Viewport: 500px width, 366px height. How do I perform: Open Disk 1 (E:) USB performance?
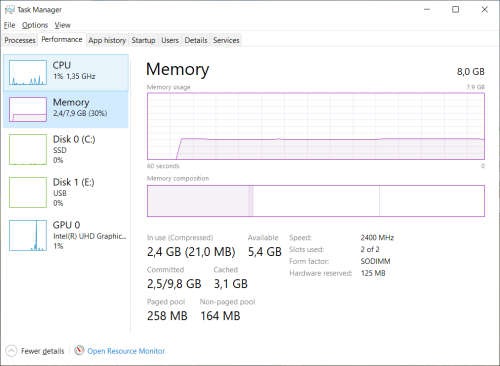(x=66, y=192)
